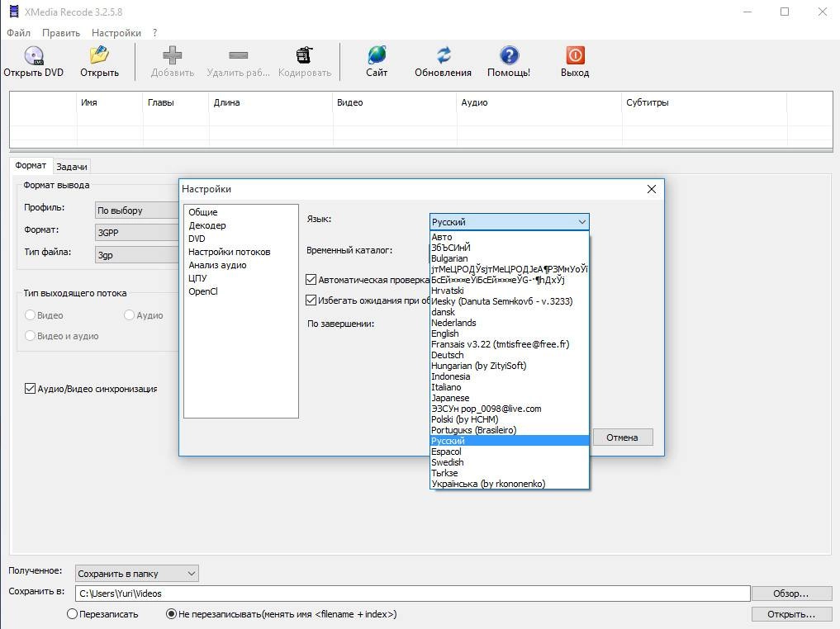Click the Видео column header
This screenshot has height=629, width=840.
pos(396,102)
